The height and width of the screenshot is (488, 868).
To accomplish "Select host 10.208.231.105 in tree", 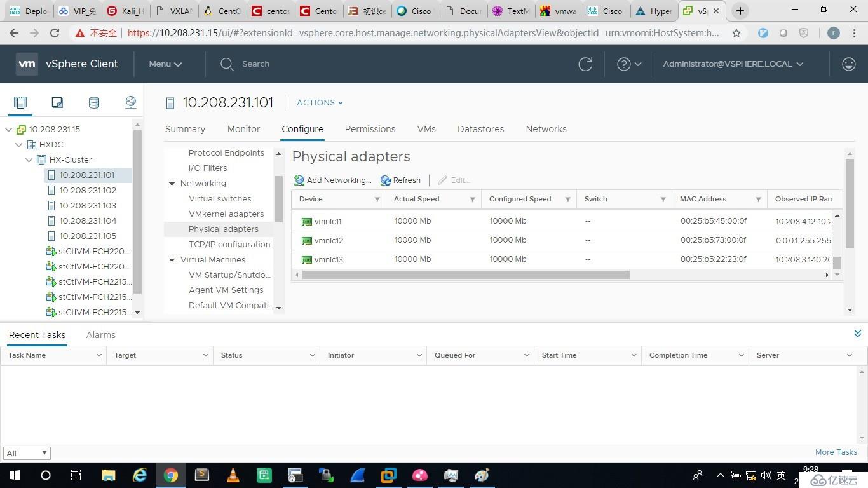I will click(x=88, y=236).
